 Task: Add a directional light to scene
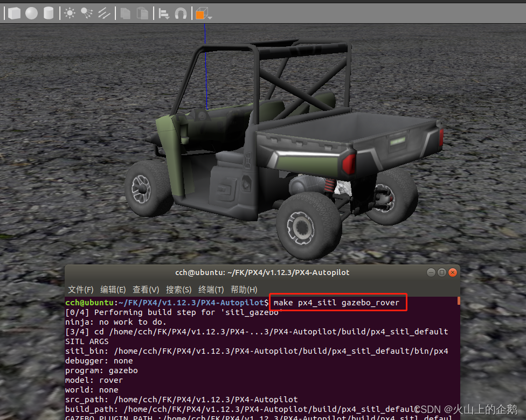pos(104,13)
